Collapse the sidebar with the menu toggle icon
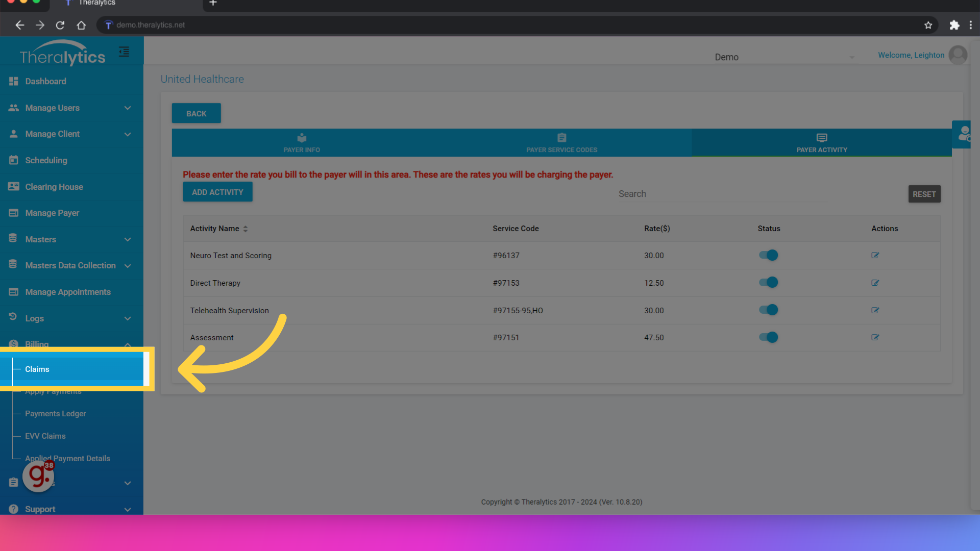Image resolution: width=980 pixels, height=551 pixels. pos(124,52)
